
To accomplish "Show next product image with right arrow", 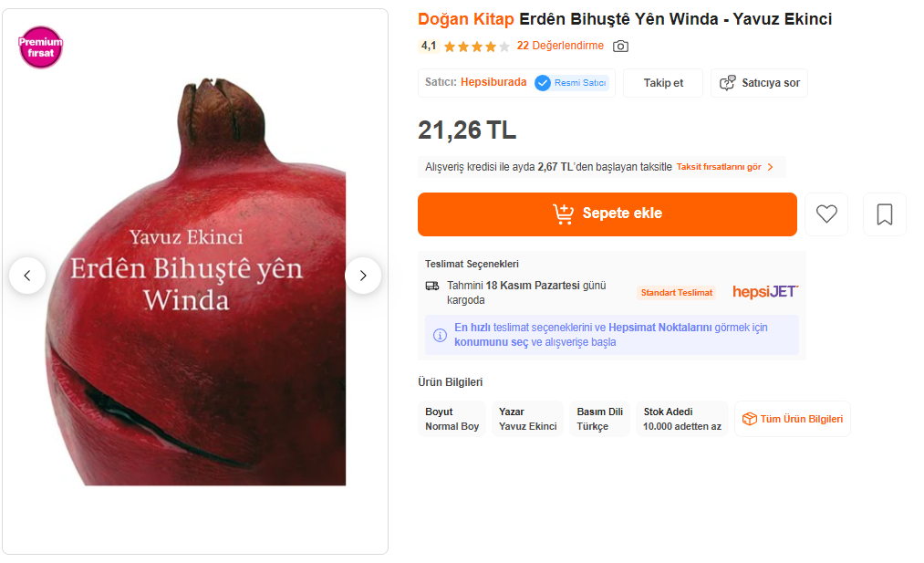I will 363,276.
